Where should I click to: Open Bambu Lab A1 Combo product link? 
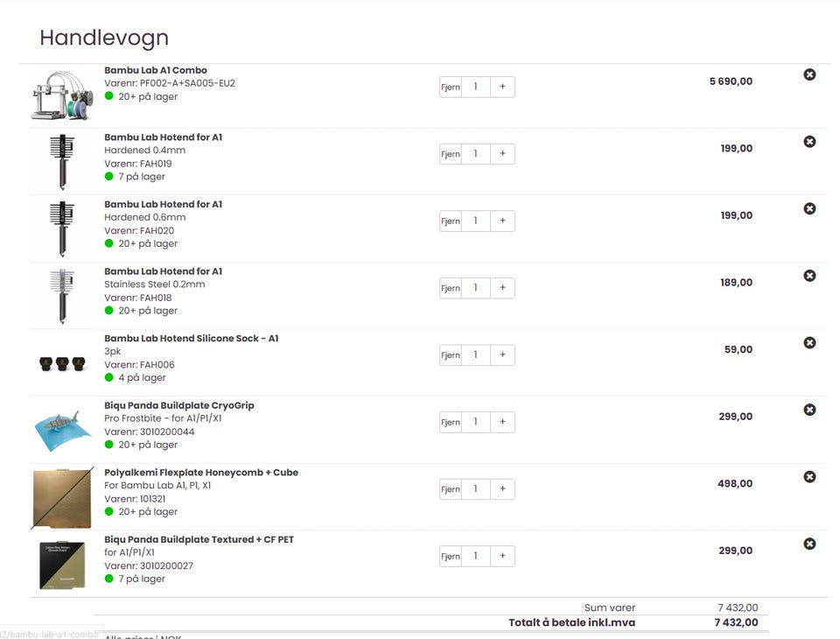[x=156, y=70]
